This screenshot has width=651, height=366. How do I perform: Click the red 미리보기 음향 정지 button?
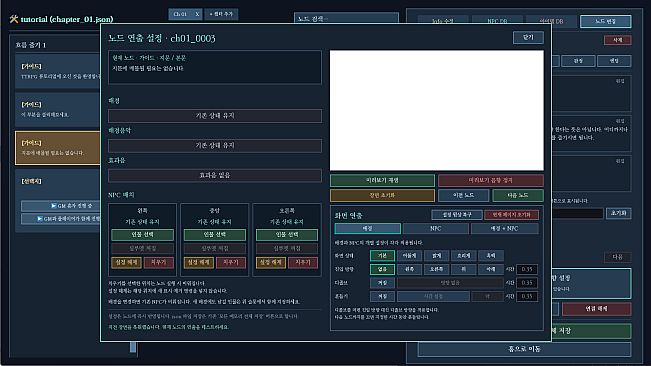tap(491, 181)
